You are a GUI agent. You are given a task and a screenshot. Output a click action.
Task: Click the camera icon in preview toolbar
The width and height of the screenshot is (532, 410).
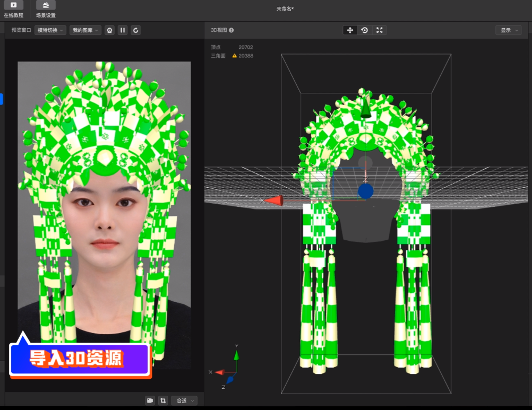(x=109, y=30)
